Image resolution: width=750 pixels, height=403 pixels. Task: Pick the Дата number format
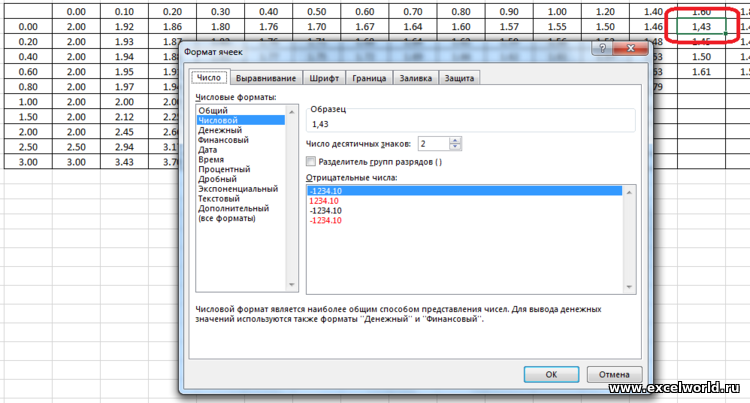tap(209, 150)
